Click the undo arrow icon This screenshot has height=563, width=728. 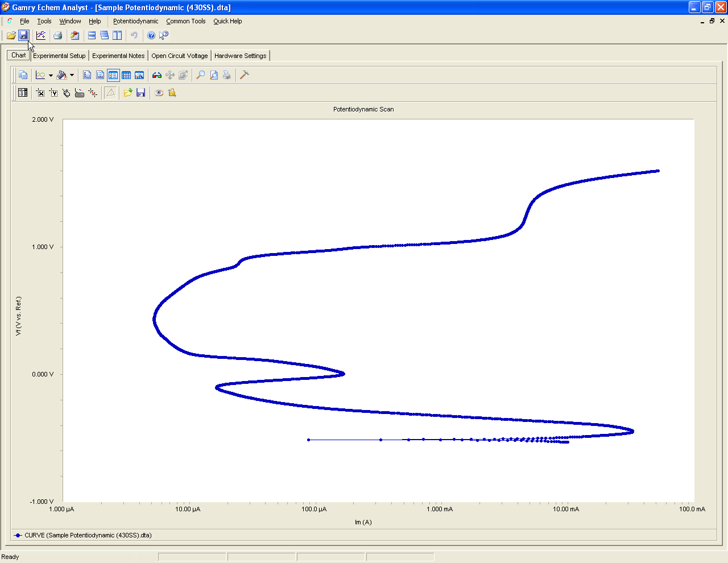tap(134, 35)
